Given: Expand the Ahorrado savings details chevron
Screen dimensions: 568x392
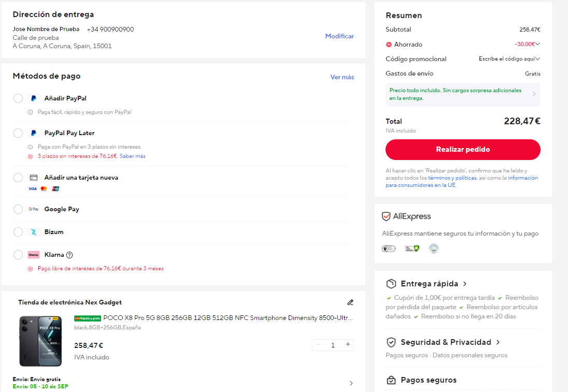Looking at the screenshot, I should click(x=537, y=44).
